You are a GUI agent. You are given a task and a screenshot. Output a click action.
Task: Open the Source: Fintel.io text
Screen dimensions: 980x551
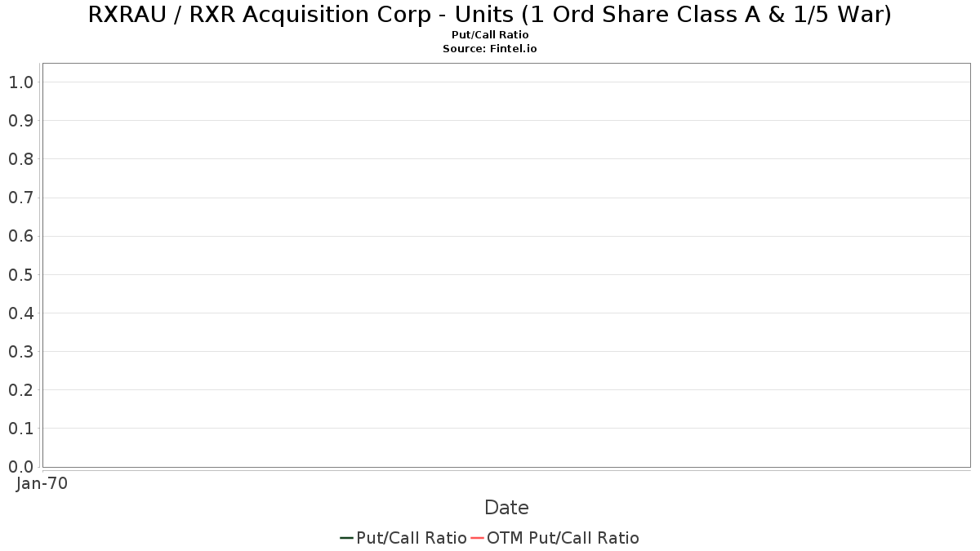click(490, 49)
